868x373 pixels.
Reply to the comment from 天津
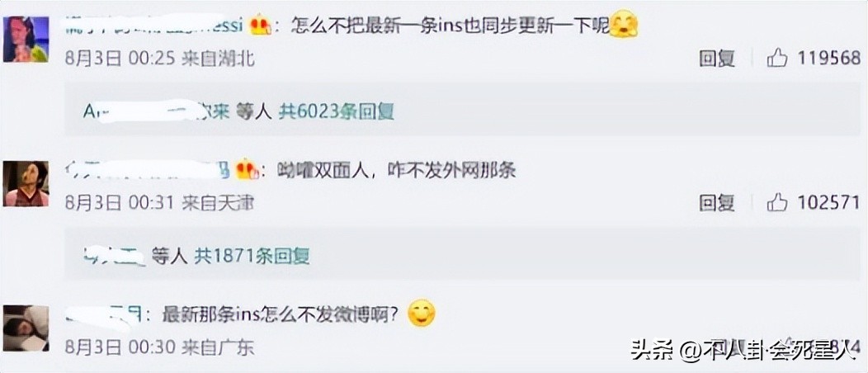pos(717,203)
